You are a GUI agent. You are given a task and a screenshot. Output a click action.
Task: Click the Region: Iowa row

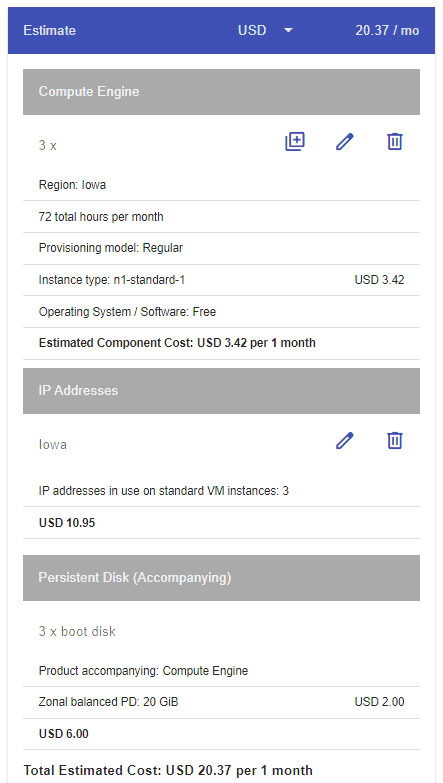[x=221, y=185]
